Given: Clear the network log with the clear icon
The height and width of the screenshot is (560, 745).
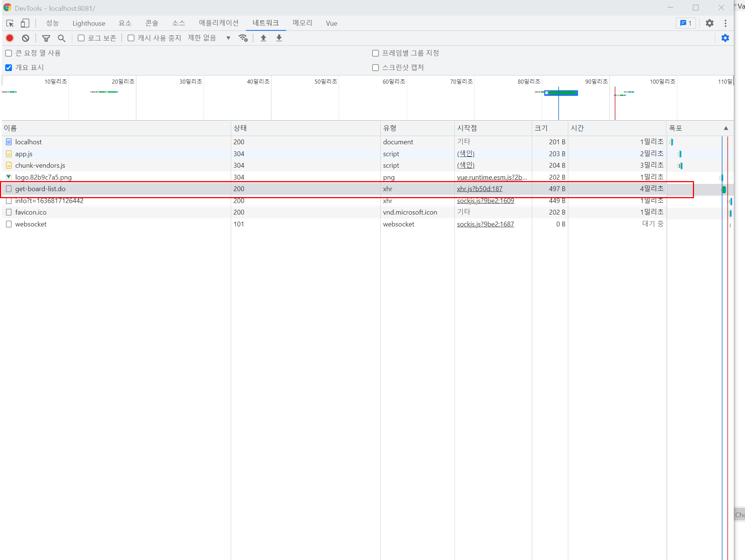Looking at the screenshot, I should (x=25, y=38).
